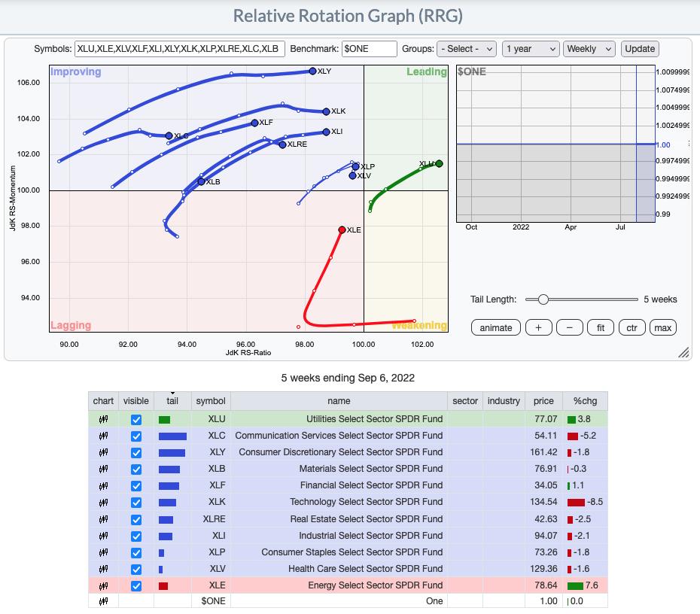This screenshot has height=614, width=700.
Task: Open chart icon for XLP row
Action: [x=103, y=552]
